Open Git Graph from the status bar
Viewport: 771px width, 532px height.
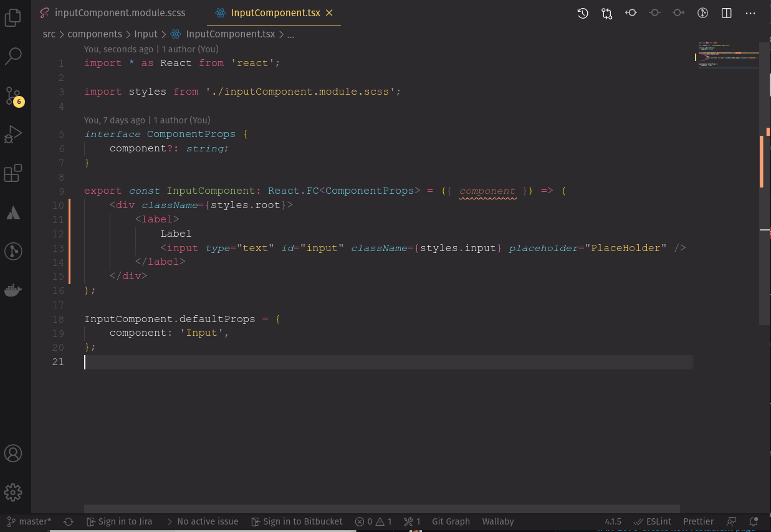451,521
